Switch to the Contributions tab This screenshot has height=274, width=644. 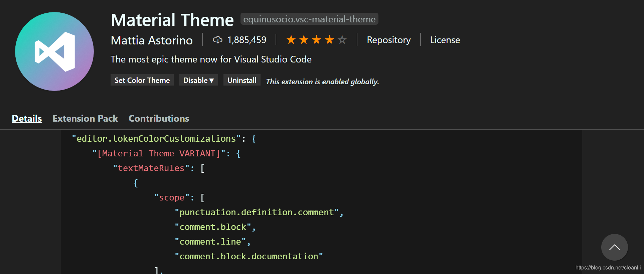pyautogui.click(x=159, y=118)
